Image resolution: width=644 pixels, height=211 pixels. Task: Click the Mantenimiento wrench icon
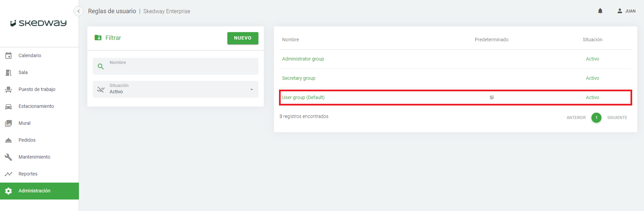pos(9,157)
